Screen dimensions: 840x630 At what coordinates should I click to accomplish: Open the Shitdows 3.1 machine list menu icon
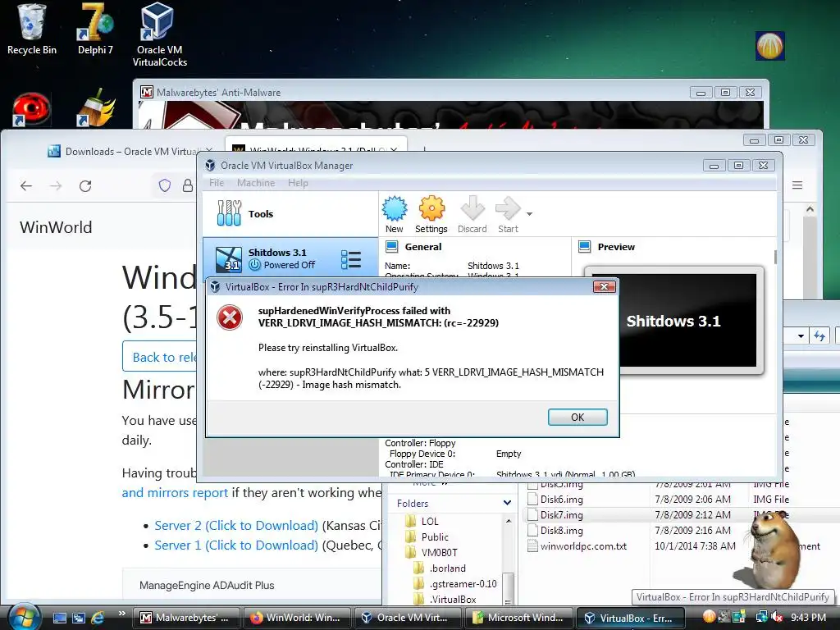point(351,259)
